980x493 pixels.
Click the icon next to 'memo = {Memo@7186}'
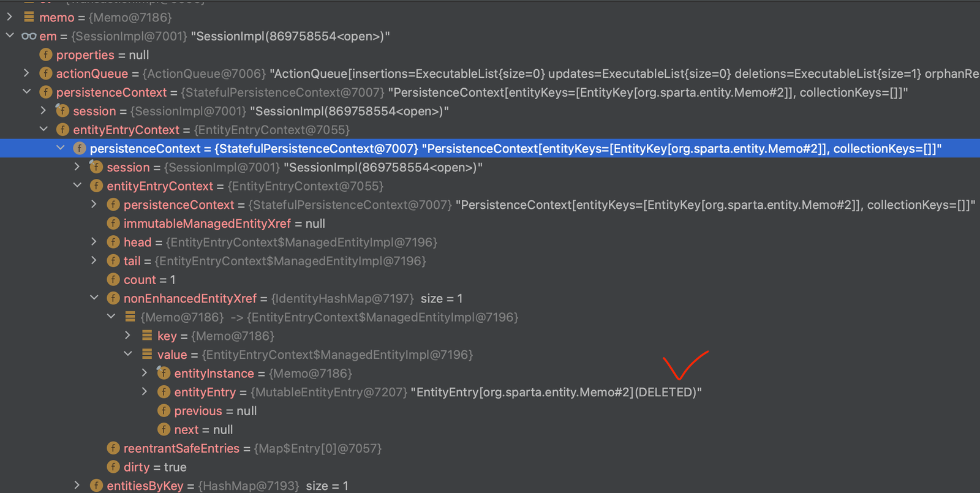tap(29, 17)
